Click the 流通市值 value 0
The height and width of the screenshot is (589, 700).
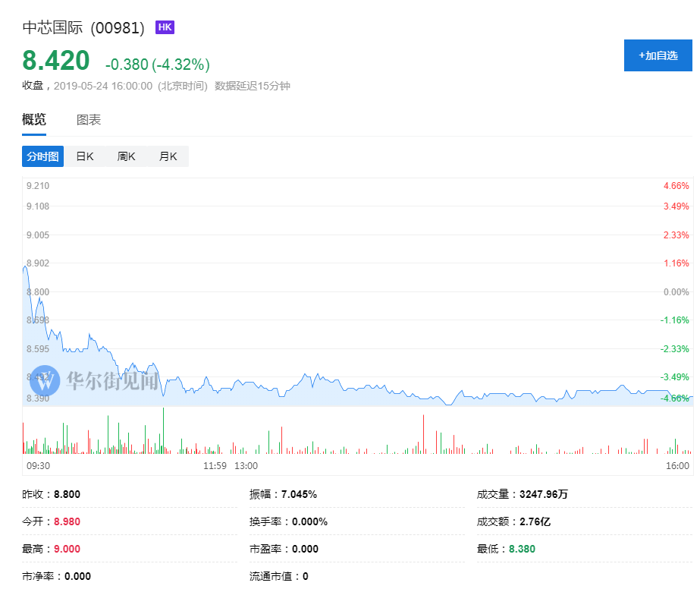pyautogui.click(x=306, y=576)
